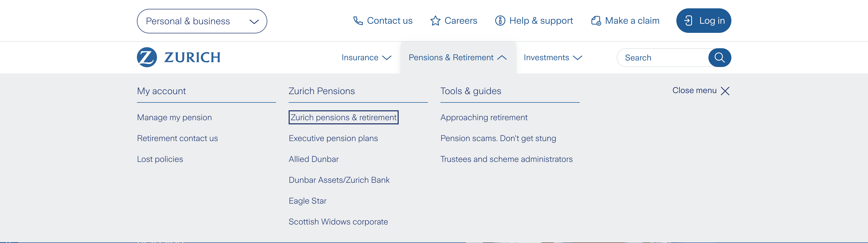
Task: Open Pension scams. Don't get stung
Action: pos(498,138)
